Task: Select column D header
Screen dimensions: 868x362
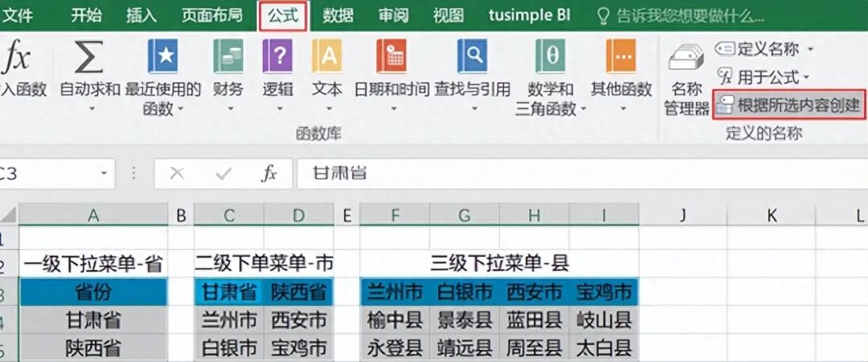Action: [x=299, y=215]
